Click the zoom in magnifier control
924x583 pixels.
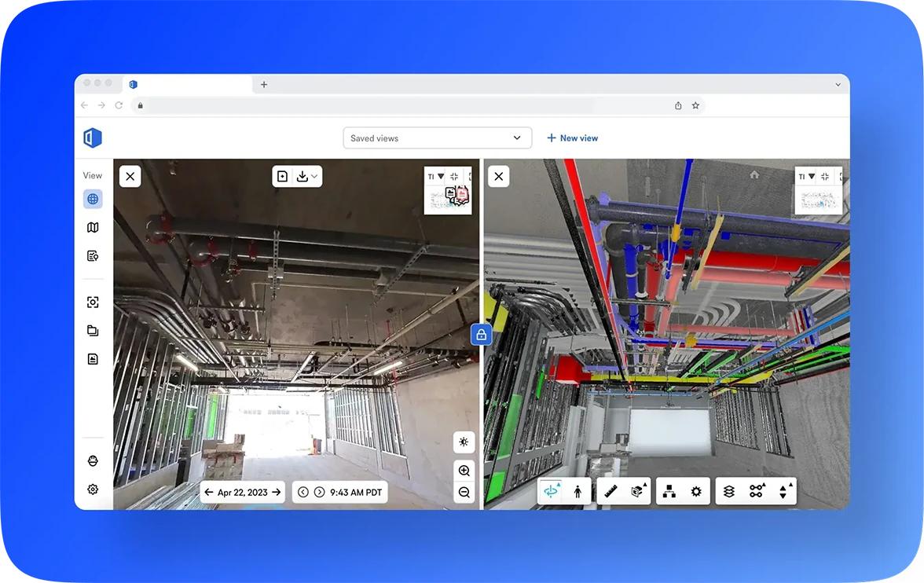tap(464, 471)
